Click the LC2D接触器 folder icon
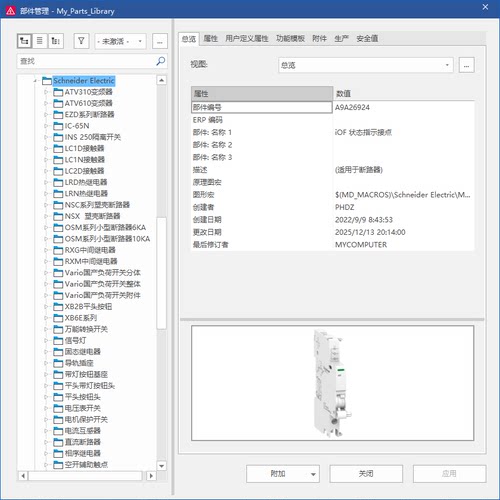 [x=58, y=171]
